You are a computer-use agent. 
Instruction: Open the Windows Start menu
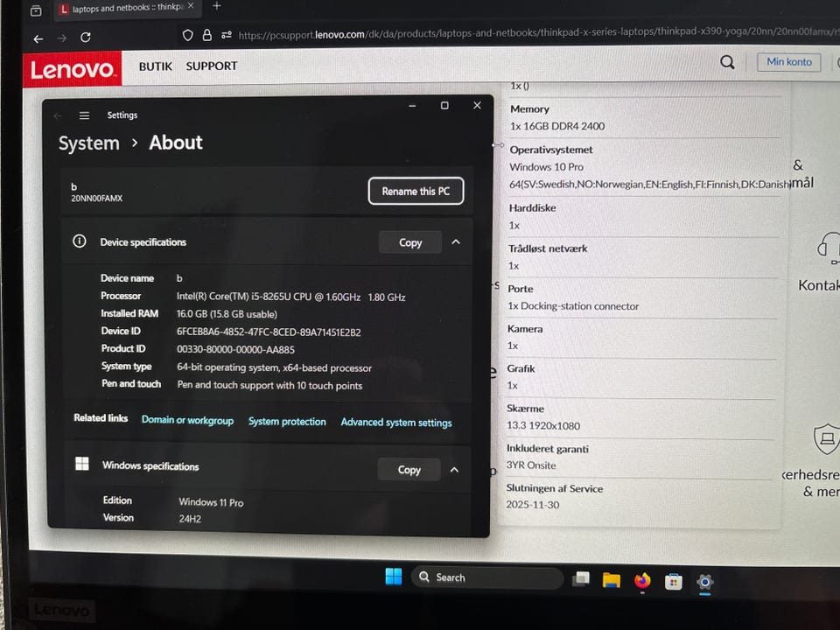[x=394, y=576]
